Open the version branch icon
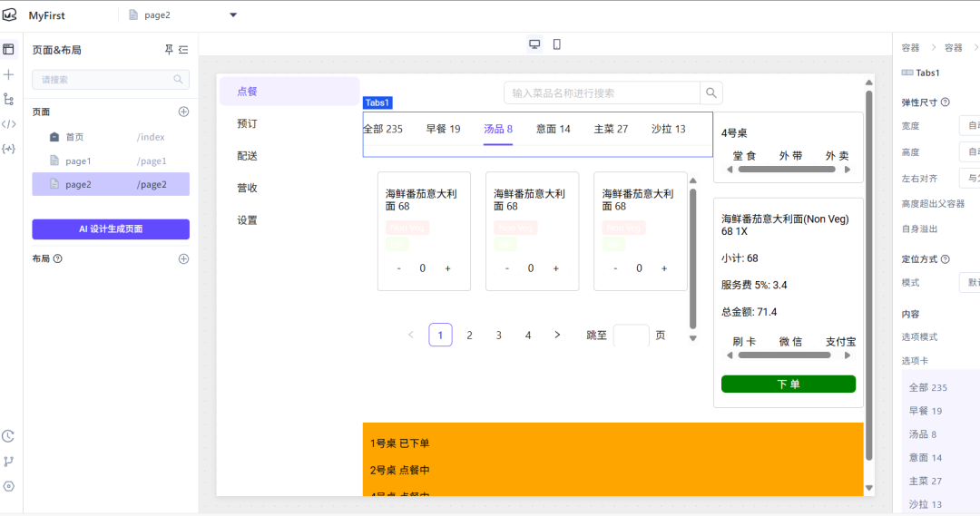Screen dimensions: 980x516 pos(8,462)
